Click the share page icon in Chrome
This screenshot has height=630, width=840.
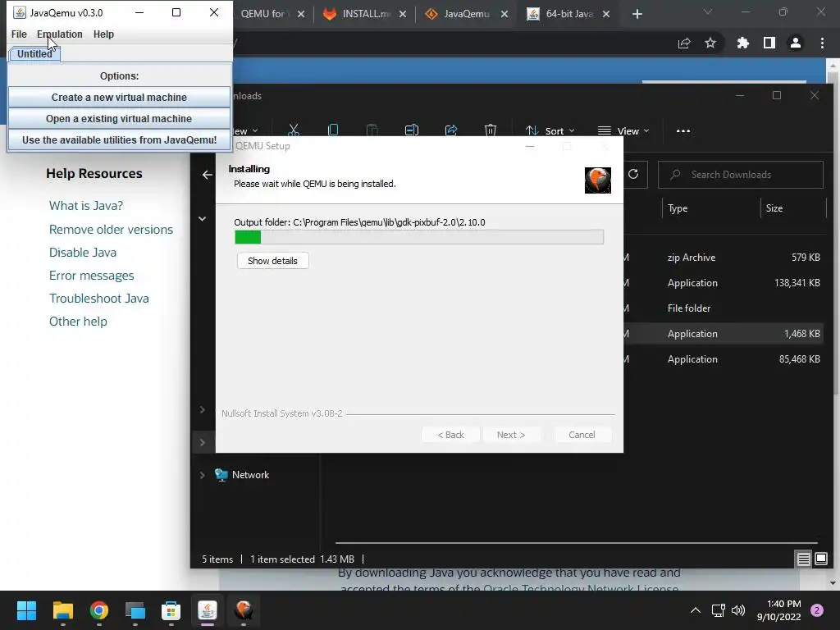tap(684, 43)
